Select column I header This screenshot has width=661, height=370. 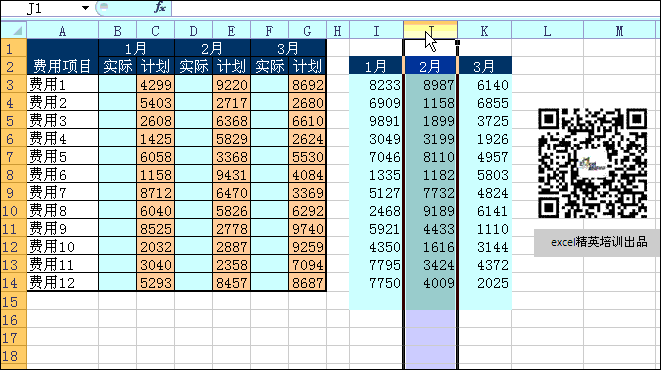click(x=376, y=31)
